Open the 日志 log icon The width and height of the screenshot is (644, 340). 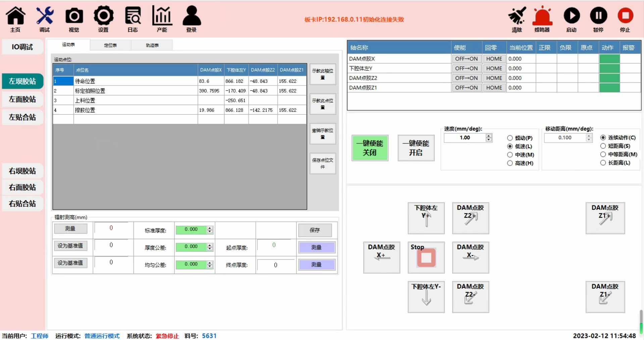(x=133, y=19)
